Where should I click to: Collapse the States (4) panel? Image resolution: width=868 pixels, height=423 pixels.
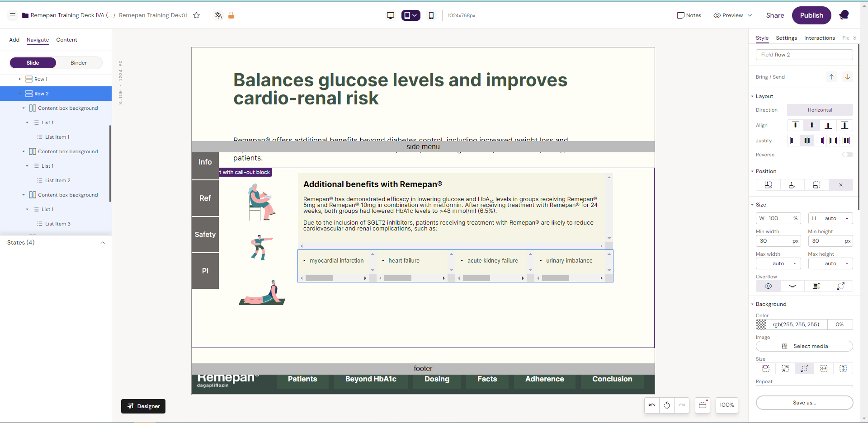[103, 243]
